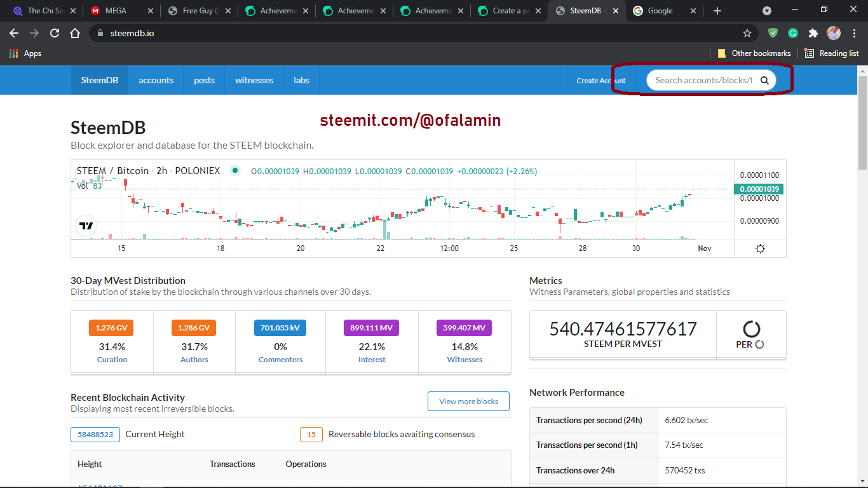Expand the tab search dropdown arrow
The width and height of the screenshot is (868, 488).
tap(767, 11)
